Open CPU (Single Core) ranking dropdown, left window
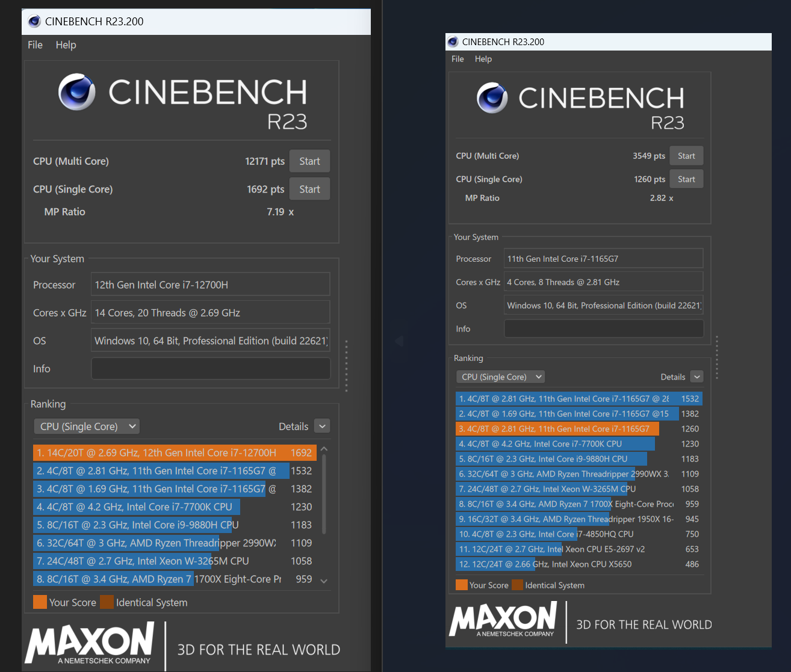This screenshot has height=672, width=791. pos(87,427)
